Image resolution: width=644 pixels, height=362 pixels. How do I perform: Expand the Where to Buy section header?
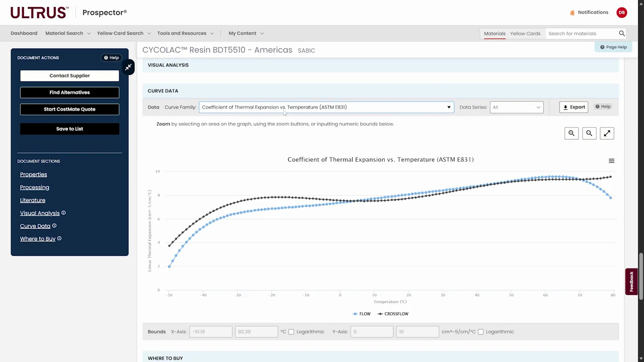(x=380, y=357)
